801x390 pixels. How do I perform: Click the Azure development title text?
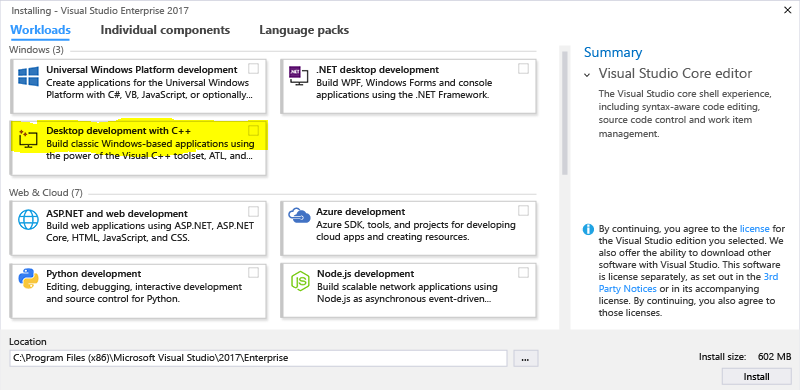pyautogui.click(x=361, y=212)
